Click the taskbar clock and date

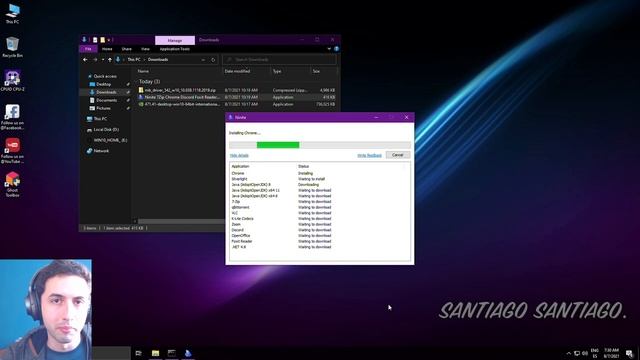pos(611,353)
